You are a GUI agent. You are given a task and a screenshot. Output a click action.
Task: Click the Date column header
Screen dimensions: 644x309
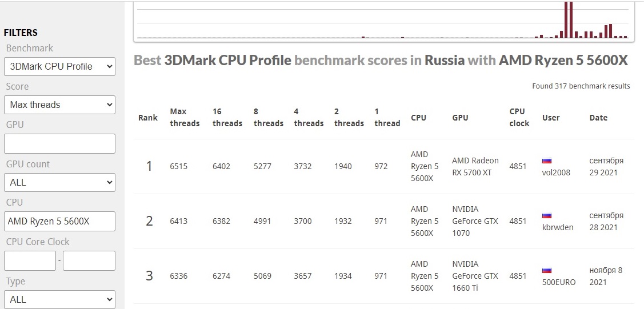coord(598,118)
